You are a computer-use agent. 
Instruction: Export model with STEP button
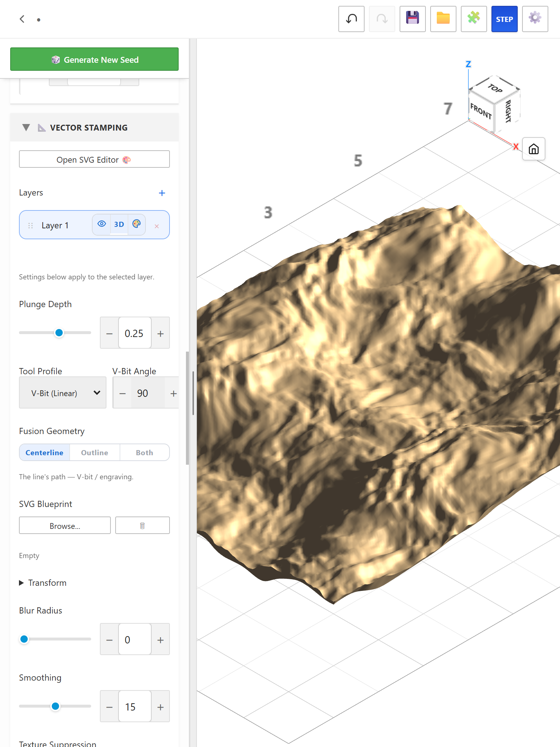tap(504, 19)
